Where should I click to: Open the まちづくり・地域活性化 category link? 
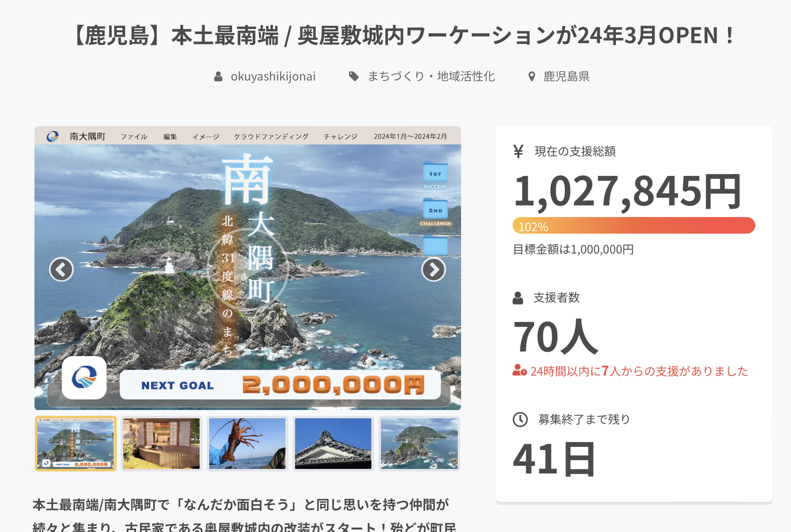(431, 76)
